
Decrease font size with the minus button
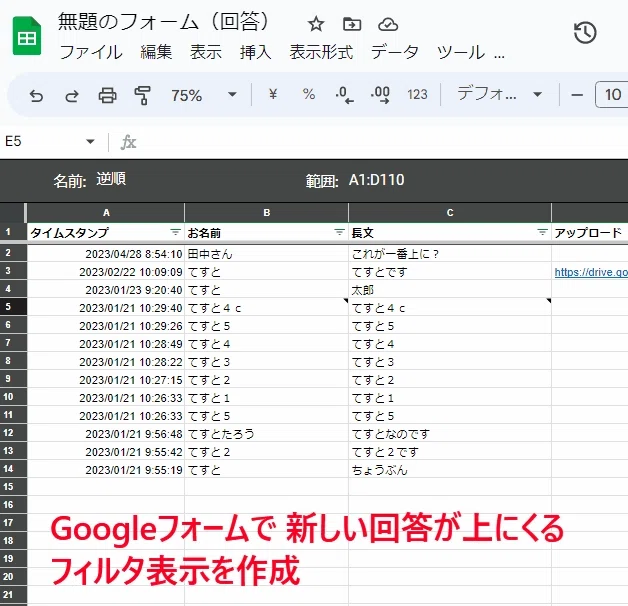(x=577, y=95)
